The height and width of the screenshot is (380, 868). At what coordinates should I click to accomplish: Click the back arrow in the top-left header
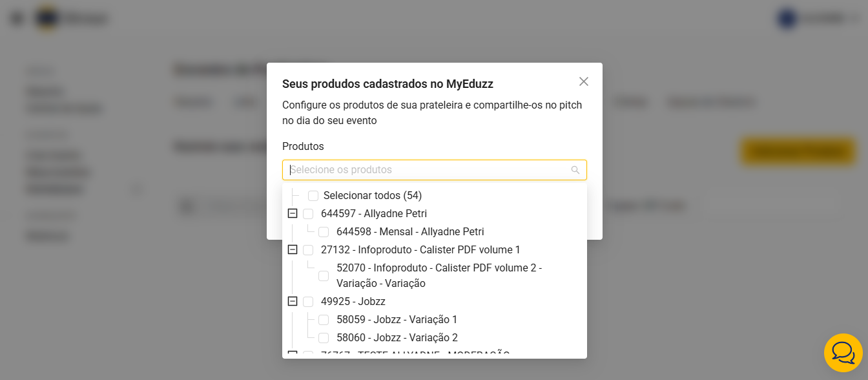point(17,19)
